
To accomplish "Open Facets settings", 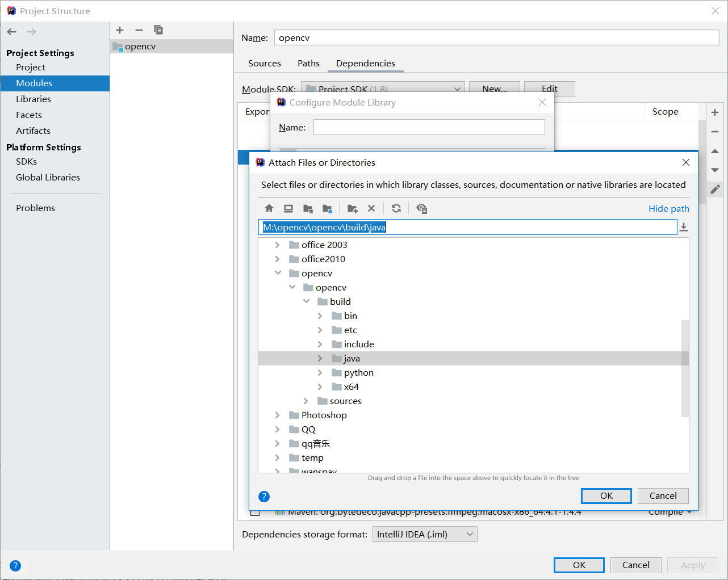I will 29,115.
